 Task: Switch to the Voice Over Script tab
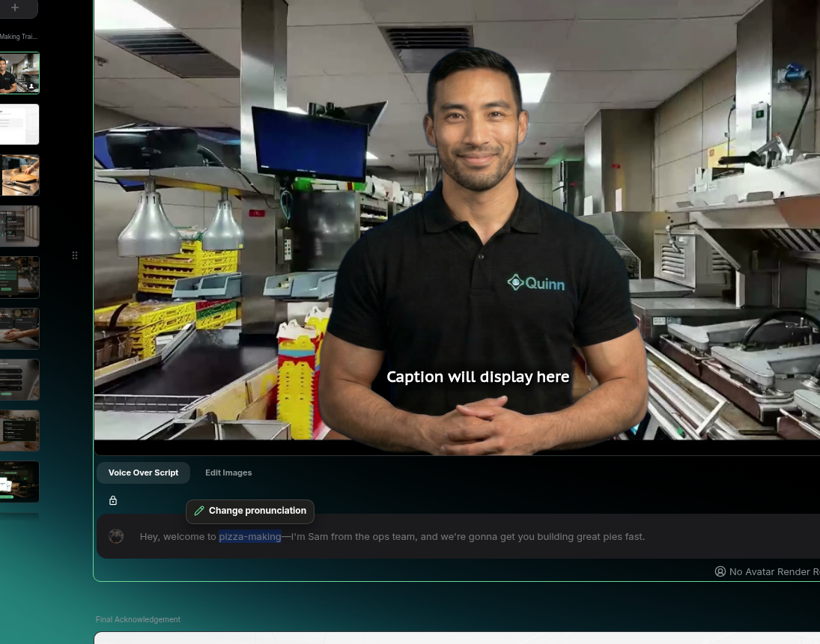[143, 473]
